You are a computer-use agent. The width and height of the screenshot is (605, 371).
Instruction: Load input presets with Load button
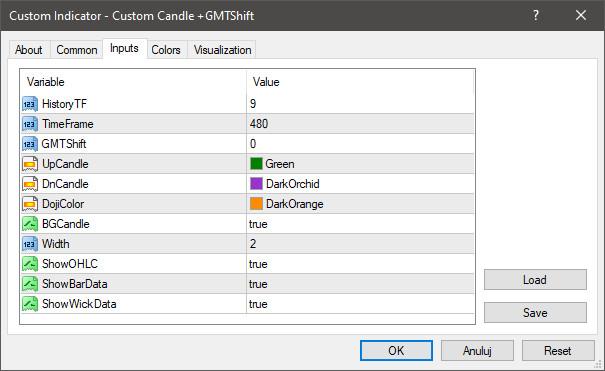coord(535,280)
